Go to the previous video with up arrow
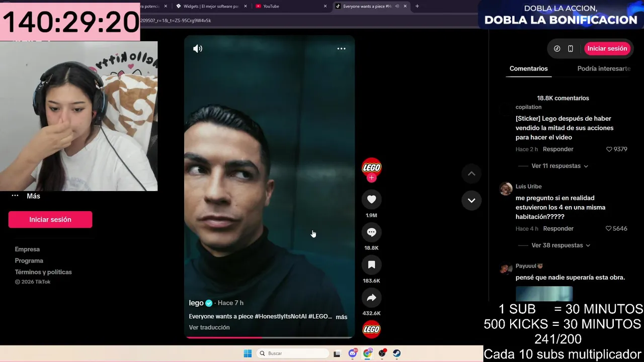Screen dimensions: 644x362 (471, 173)
